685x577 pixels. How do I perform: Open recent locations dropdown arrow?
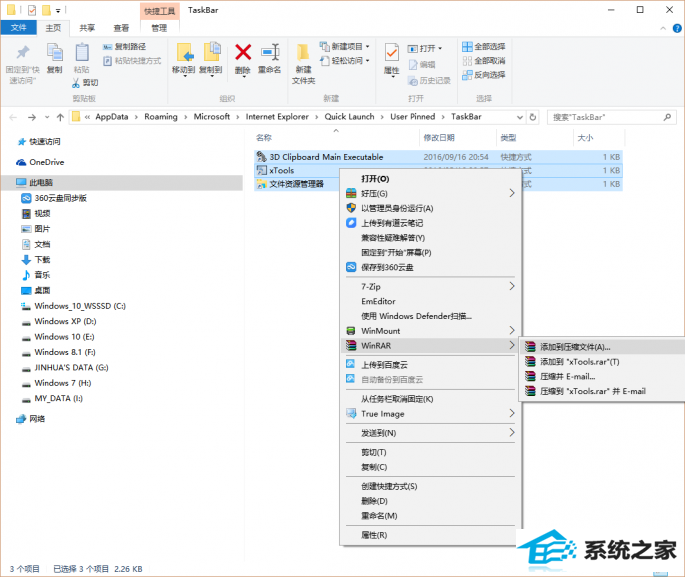(47, 117)
